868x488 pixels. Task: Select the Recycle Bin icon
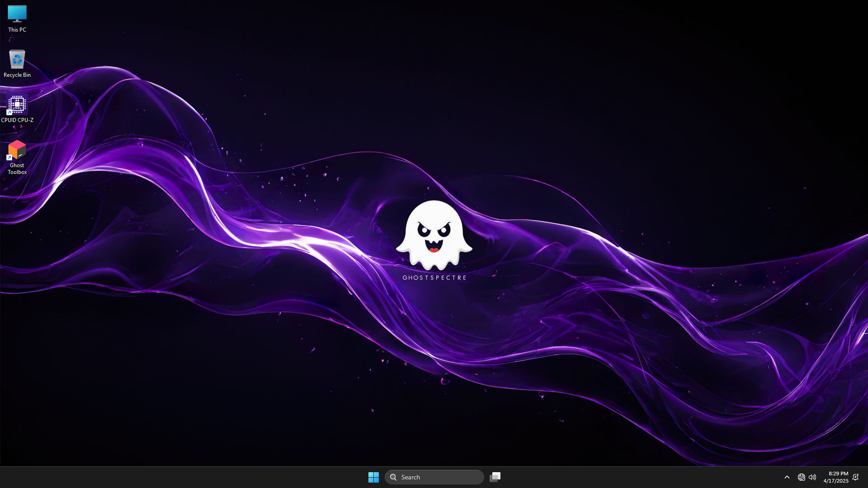tap(17, 60)
